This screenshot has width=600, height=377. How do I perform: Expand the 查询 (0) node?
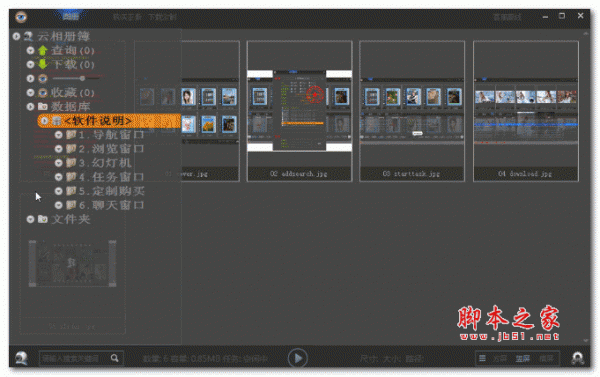pos(30,51)
